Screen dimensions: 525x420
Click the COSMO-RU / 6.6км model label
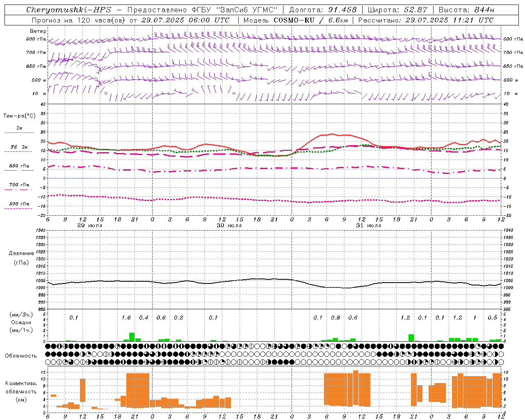click(310, 20)
